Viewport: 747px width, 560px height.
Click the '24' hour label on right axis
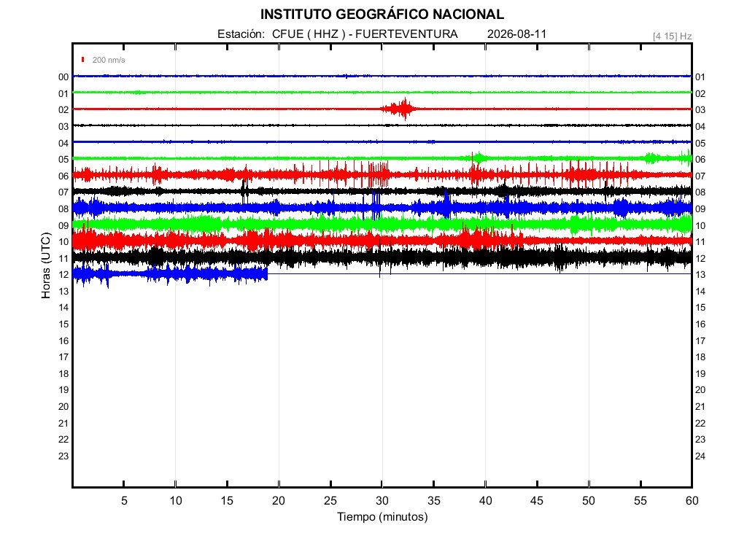[x=700, y=456]
